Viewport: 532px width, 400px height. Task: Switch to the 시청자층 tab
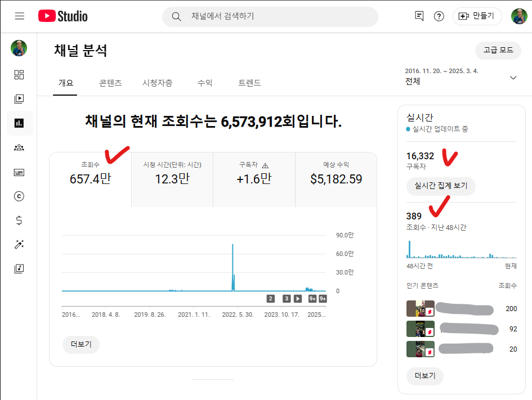158,83
